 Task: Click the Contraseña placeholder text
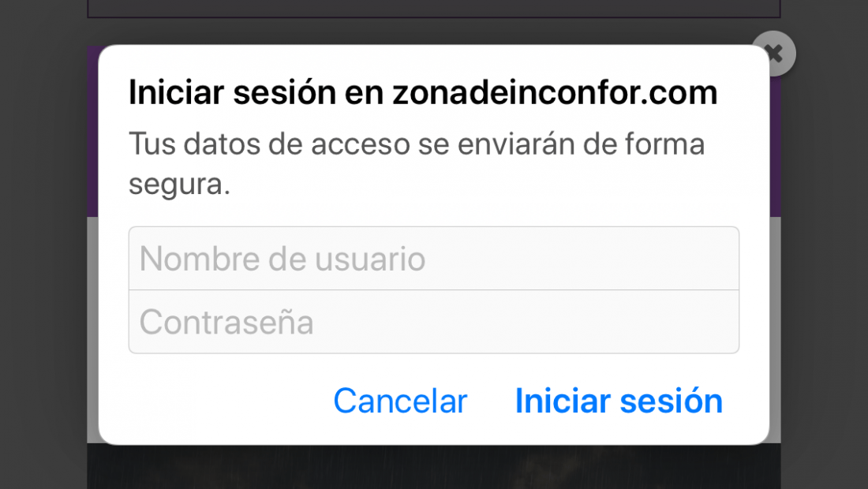click(x=226, y=322)
